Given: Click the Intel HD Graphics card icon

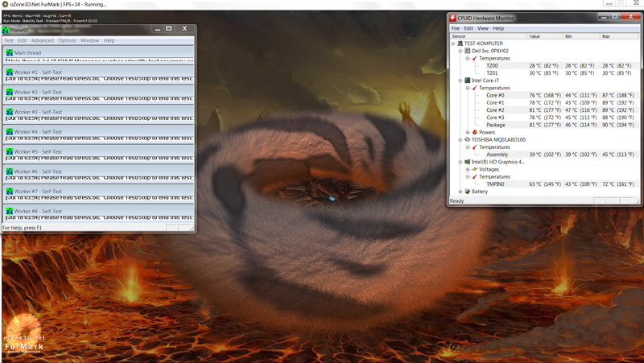Looking at the screenshot, I should 468,162.
